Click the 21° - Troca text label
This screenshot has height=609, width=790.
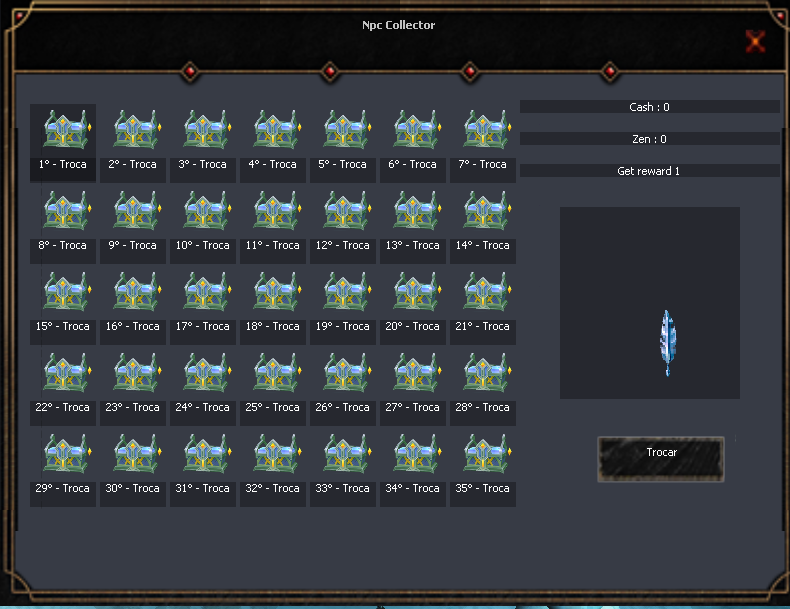pyautogui.click(x=483, y=326)
